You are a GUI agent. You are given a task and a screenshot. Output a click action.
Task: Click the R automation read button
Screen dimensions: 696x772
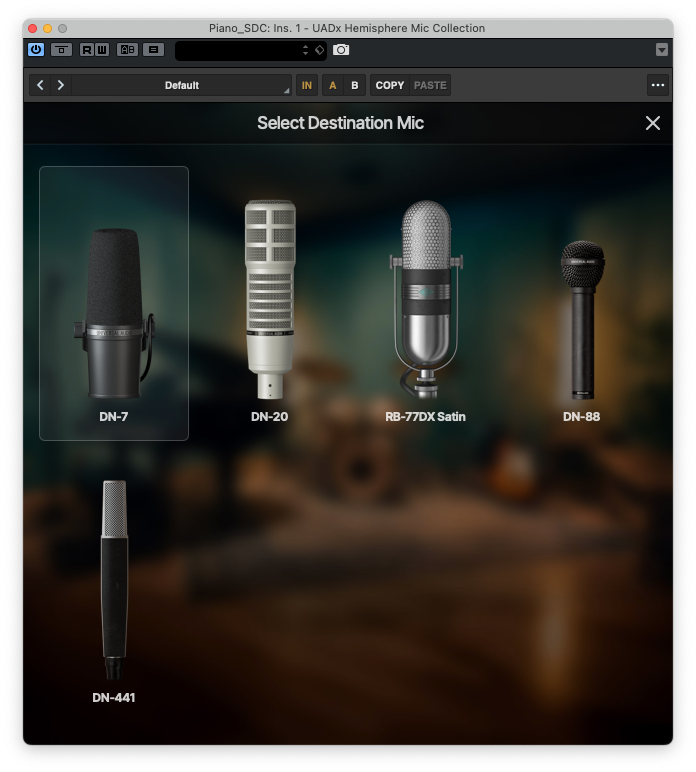[87, 49]
